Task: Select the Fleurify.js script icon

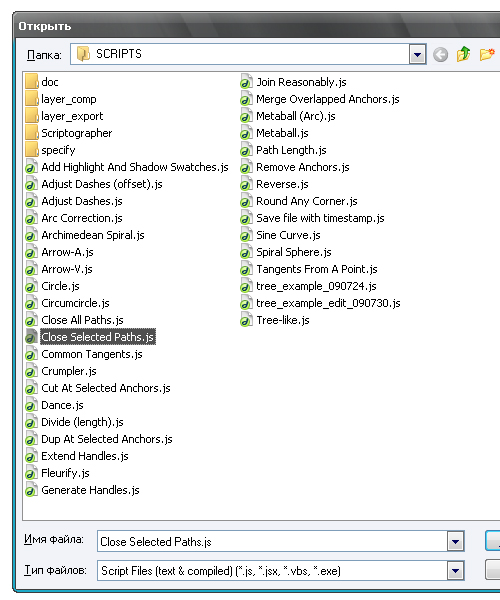Action: (31, 473)
